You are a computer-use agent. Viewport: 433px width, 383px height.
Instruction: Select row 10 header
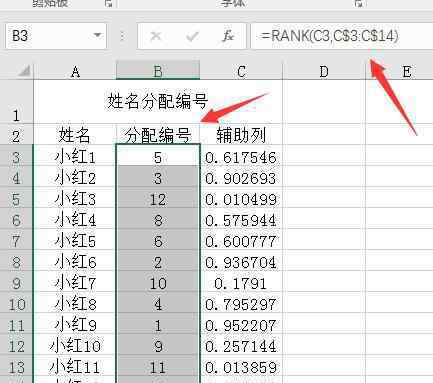pyautogui.click(x=16, y=302)
